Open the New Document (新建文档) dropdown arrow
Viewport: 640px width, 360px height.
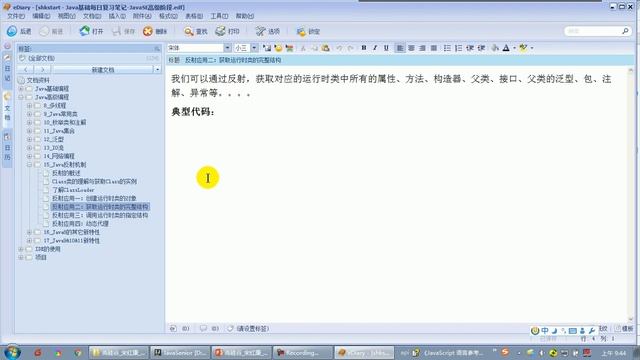pos(158,69)
